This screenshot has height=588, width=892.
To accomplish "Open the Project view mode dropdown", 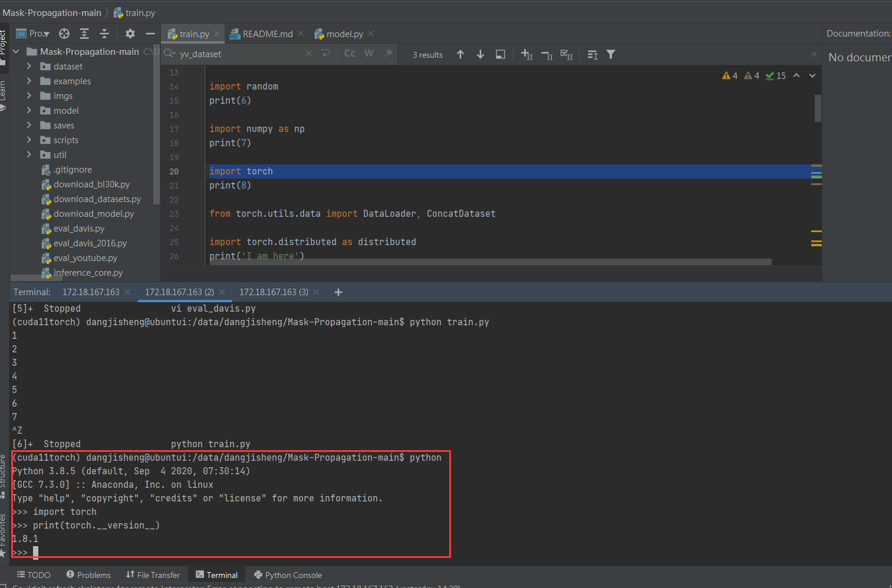I will pos(32,33).
